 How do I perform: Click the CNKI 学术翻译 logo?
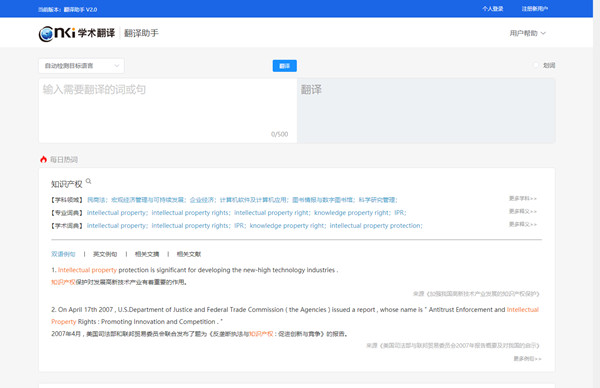[77, 33]
